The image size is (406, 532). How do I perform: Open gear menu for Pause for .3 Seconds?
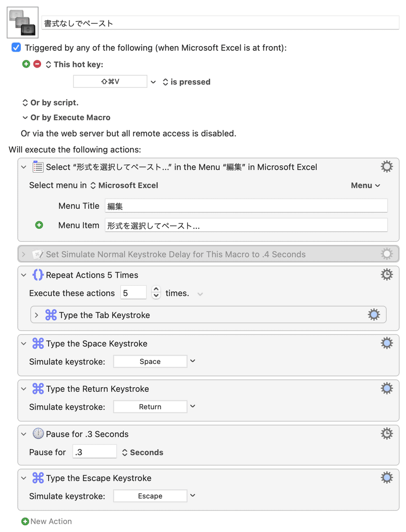(x=387, y=434)
